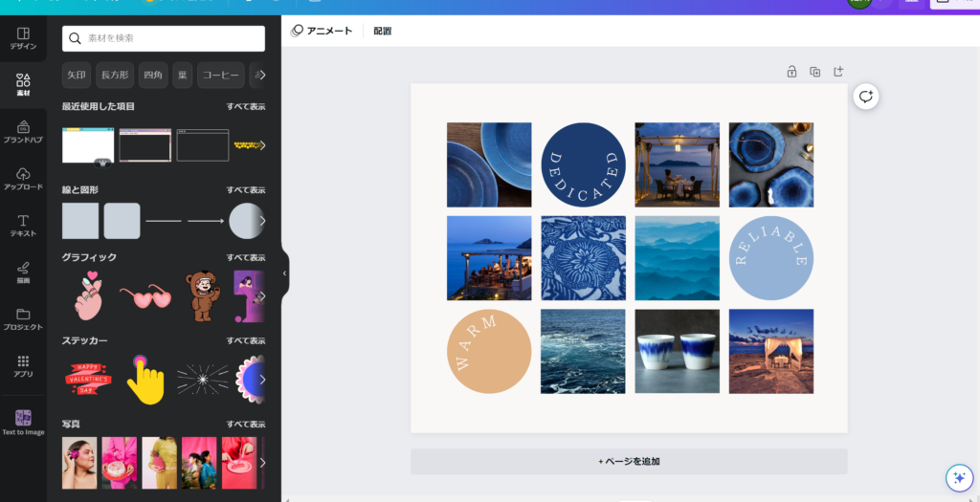
Task: Click the ページを追加 button
Action: [629, 461]
